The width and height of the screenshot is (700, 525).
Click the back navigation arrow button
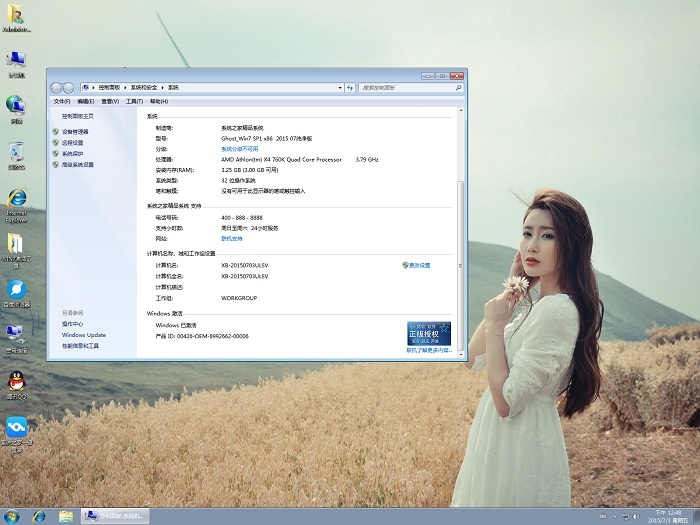(57, 88)
